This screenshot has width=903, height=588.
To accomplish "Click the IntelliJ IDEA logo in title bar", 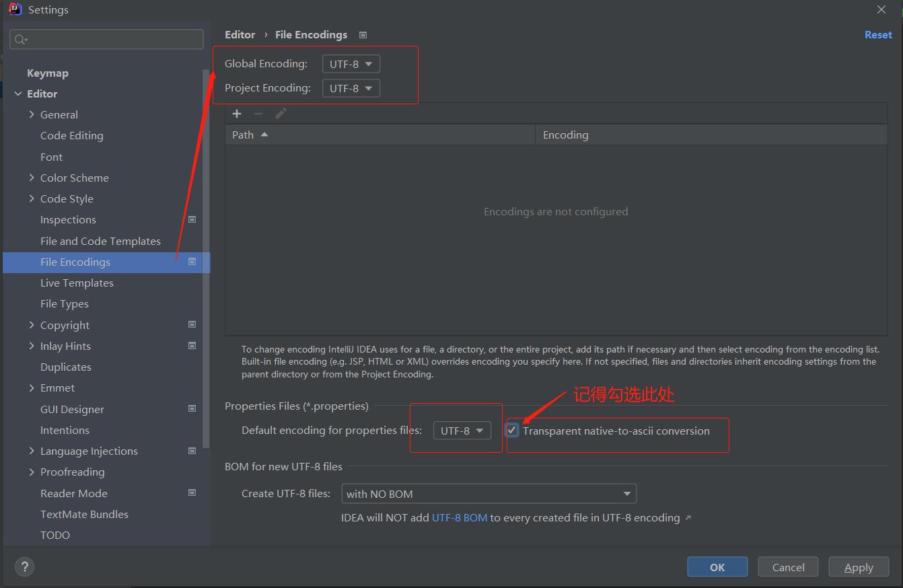I will click(15, 9).
